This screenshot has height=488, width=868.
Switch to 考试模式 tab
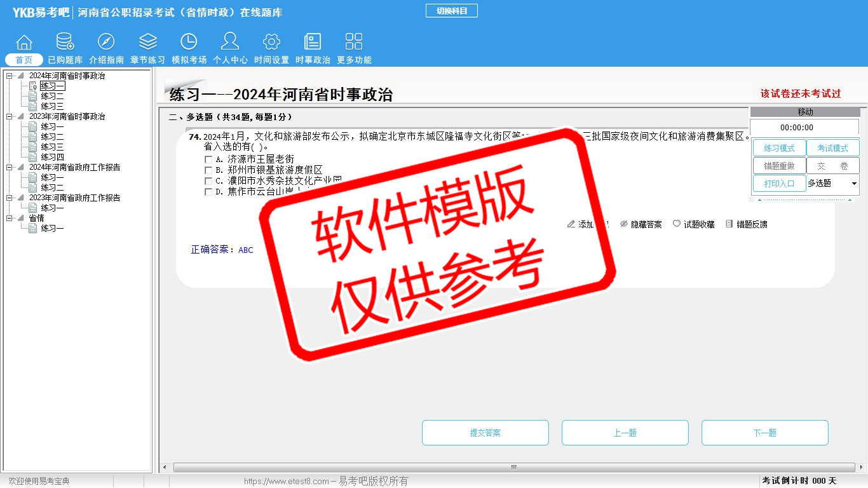(832, 148)
